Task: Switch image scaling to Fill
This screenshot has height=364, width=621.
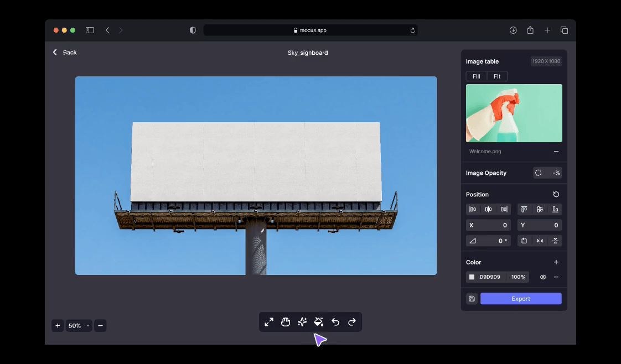Action: 476,76
